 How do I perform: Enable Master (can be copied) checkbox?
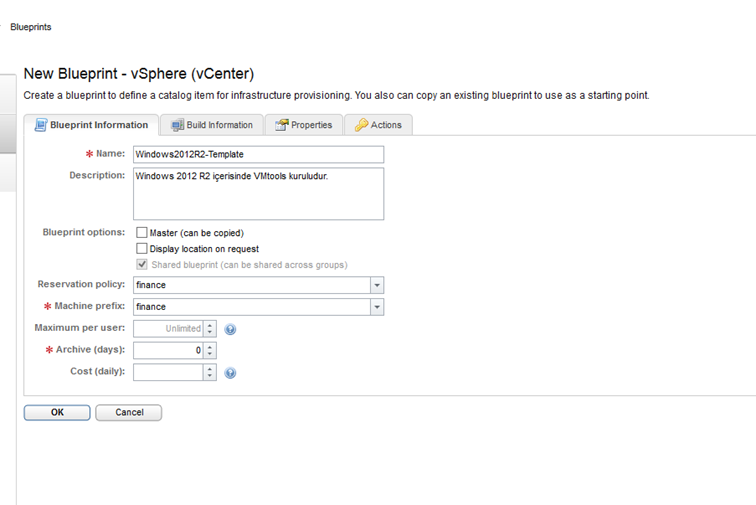tap(141, 232)
